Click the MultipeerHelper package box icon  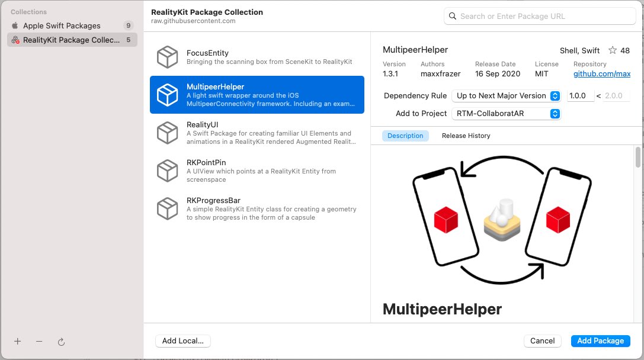tap(167, 95)
